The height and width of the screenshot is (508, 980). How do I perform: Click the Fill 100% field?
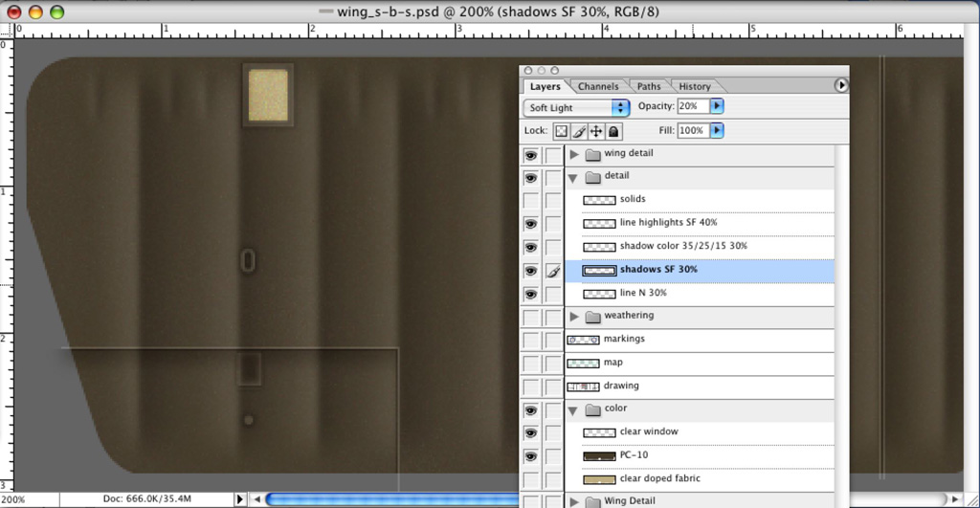pyautogui.click(x=693, y=131)
